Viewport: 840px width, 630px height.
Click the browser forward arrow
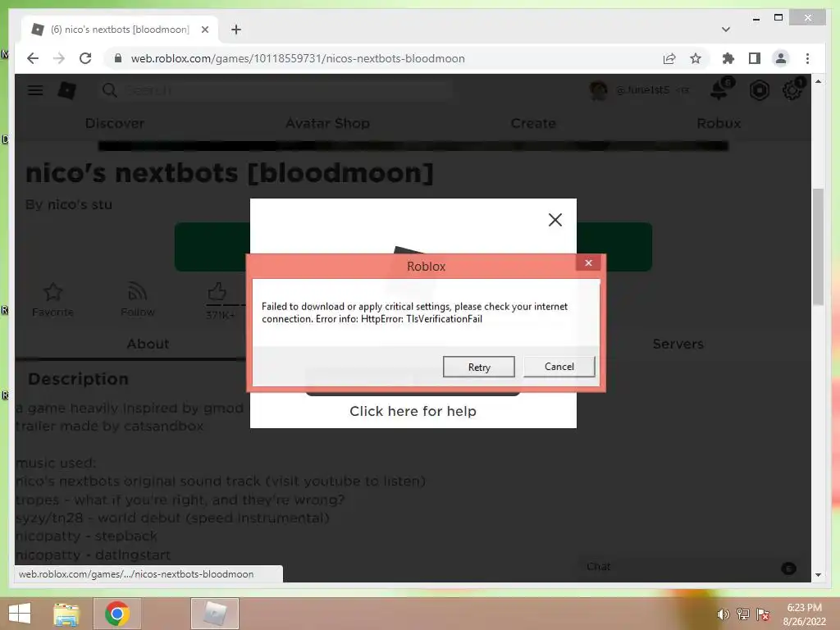[x=59, y=58]
